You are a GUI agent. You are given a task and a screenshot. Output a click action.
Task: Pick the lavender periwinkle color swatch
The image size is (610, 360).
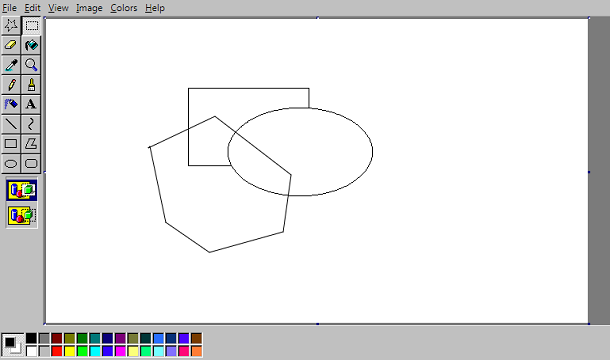pyautogui.click(x=171, y=351)
